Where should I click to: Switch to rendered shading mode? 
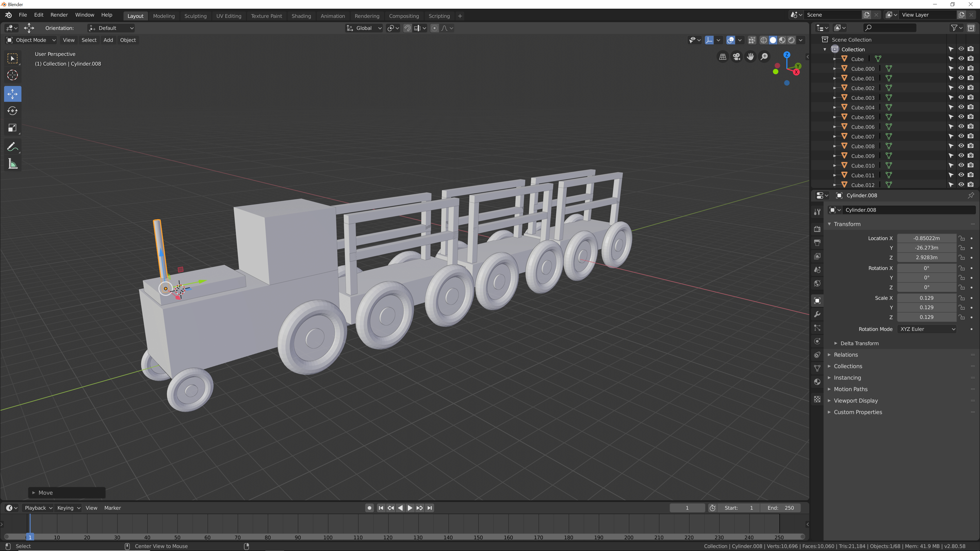(x=791, y=40)
